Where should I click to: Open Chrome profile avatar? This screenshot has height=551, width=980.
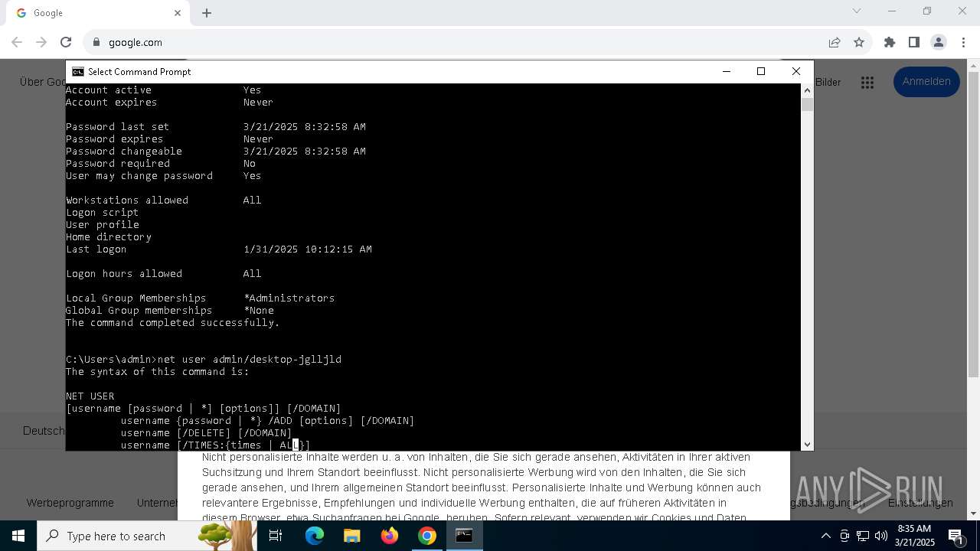[x=939, y=42]
